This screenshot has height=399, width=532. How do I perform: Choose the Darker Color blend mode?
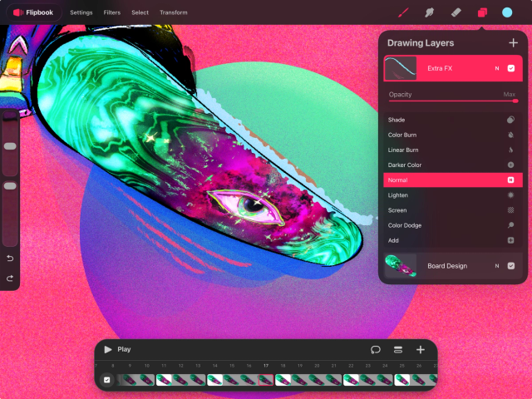[x=453, y=165]
